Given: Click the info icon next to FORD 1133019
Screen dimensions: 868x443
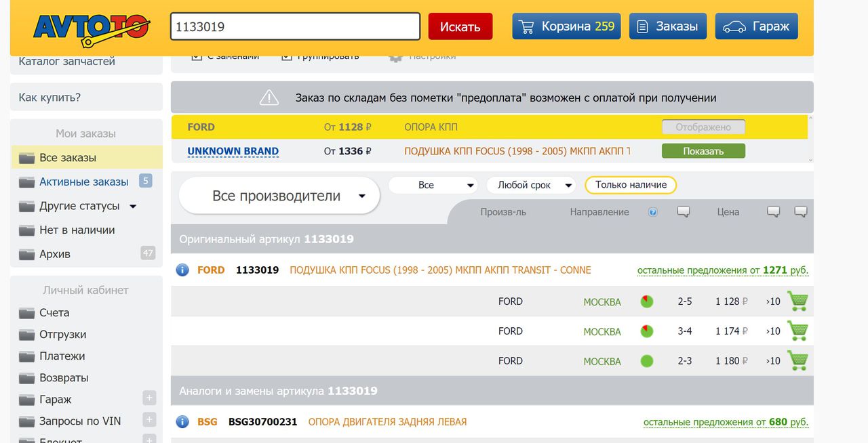Looking at the screenshot, I should 182,270.
